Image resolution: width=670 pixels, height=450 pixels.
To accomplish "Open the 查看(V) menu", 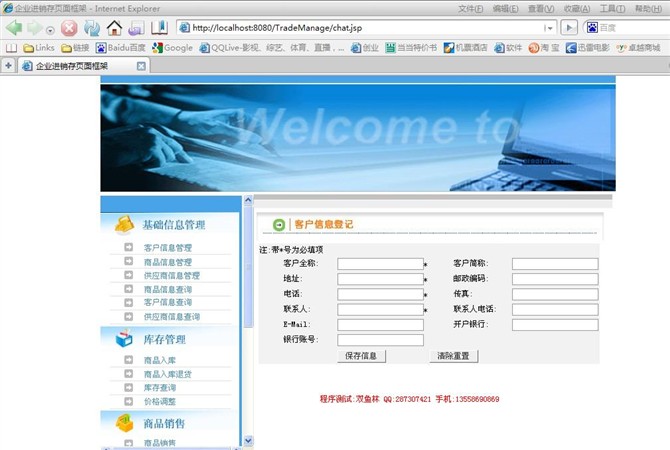I will pyautogui.click(x=541, y=9).
